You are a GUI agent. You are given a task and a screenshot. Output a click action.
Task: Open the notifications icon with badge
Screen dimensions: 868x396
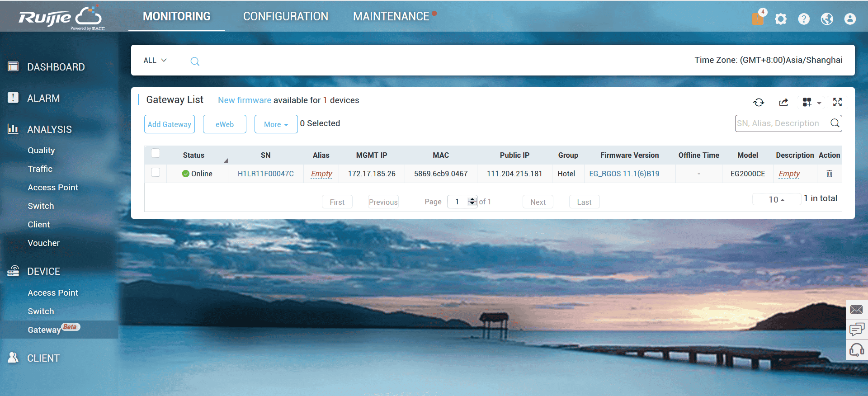[758, 19]
